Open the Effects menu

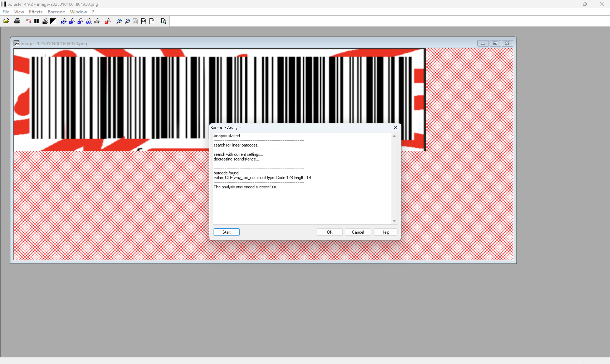click(x=36, y=12)
